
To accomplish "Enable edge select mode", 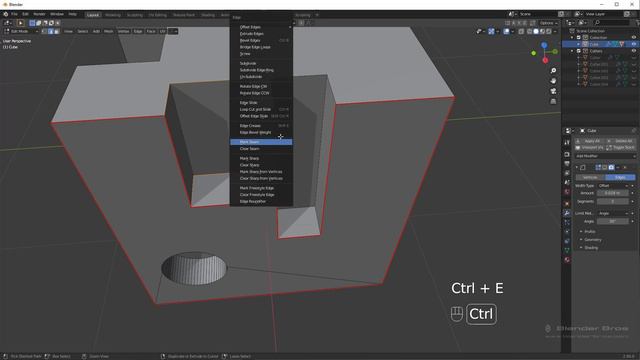I will tap(51, 31).
